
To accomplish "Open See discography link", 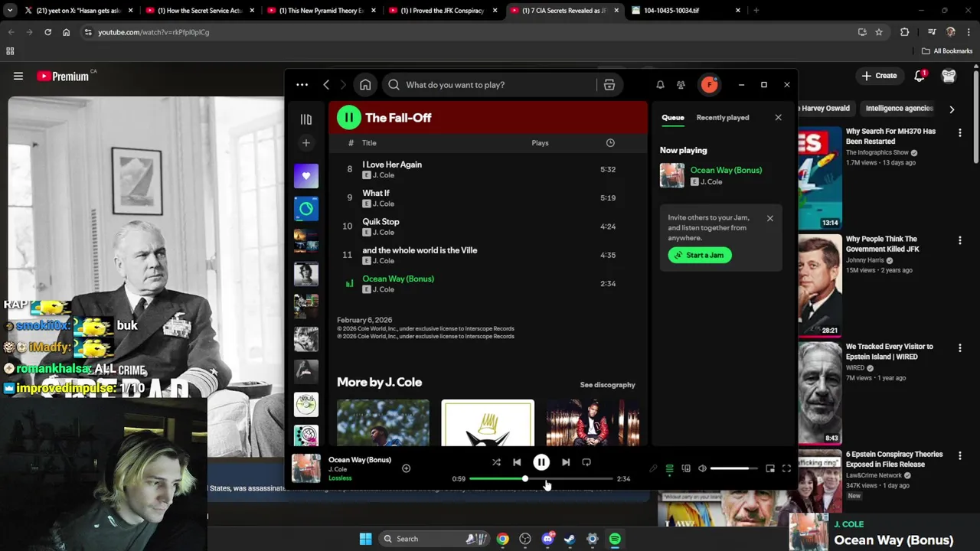I will point(608,385).
